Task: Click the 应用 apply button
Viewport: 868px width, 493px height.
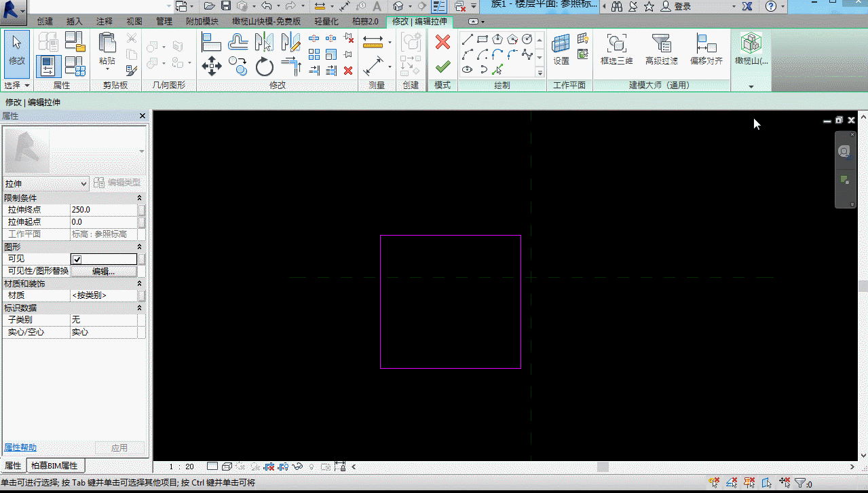Action: (119, 448)
